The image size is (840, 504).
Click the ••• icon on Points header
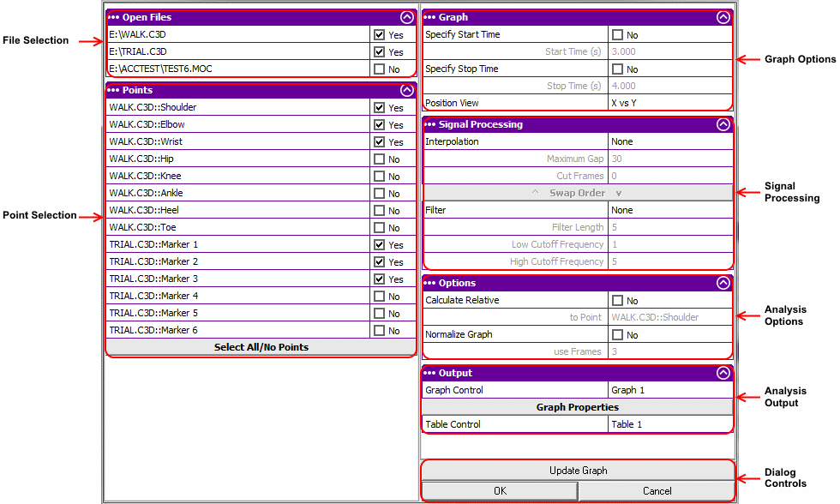112,89
